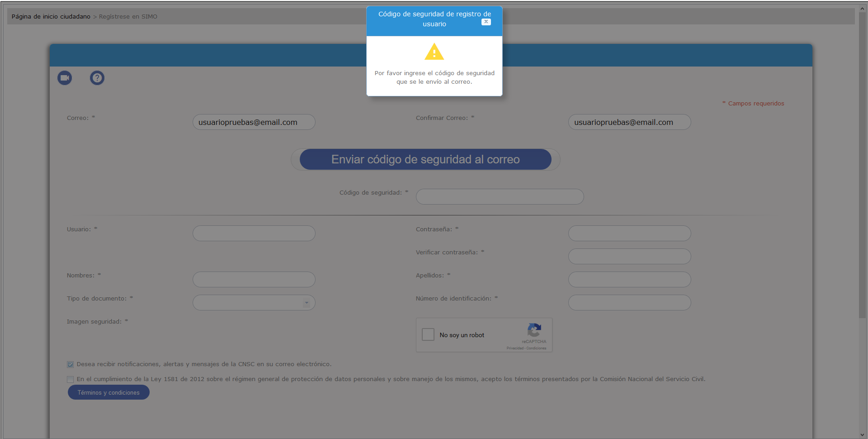
Task: Click the page scrollbar down arrow
Action: [x=863, y=434]
